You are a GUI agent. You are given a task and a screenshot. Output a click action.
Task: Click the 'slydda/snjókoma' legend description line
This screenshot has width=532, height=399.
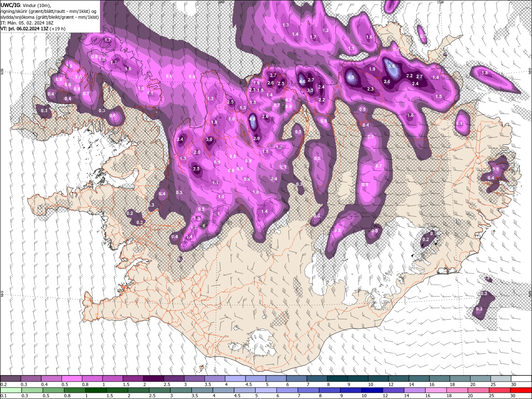pos(50,17)
